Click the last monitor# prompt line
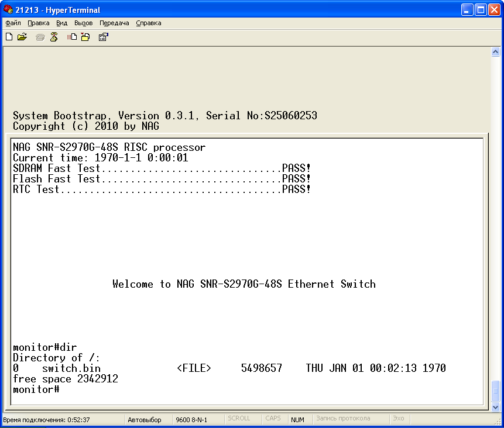Image resolution: width=504 pixels, height=428 pixels. 36,389
